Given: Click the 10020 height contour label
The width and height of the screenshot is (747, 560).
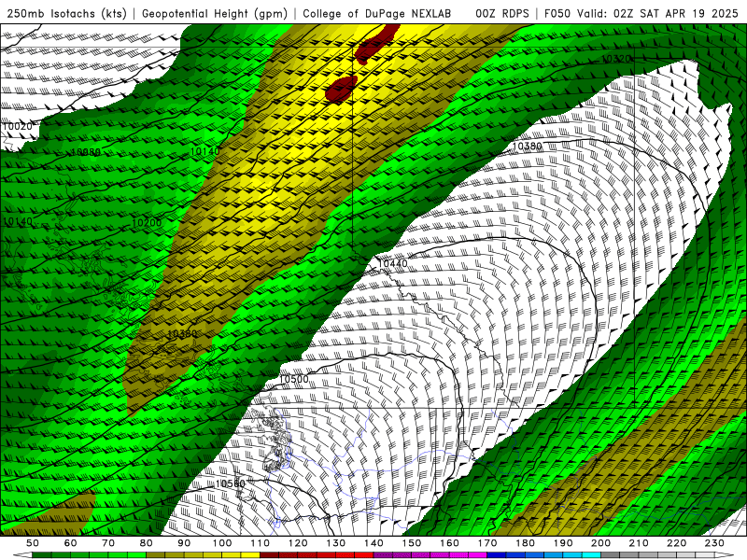Looking at the screenshot, I should (17, 126).
